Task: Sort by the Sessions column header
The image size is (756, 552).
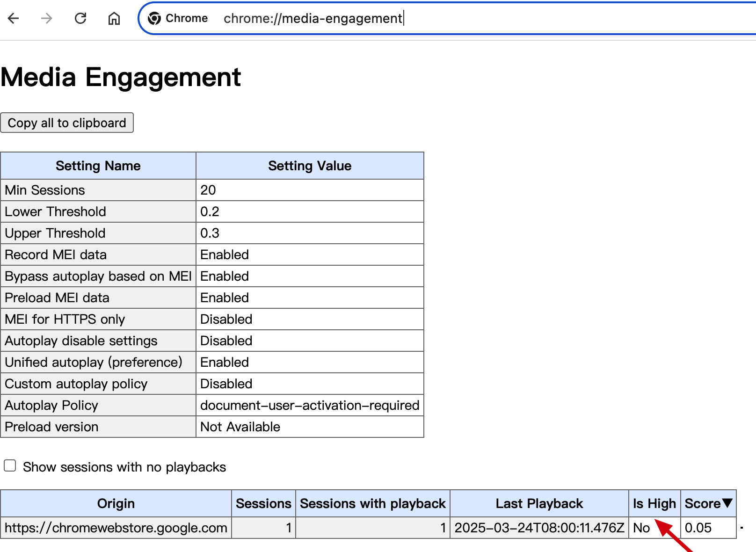Action: pyautogui.click(x=263, y=503)
